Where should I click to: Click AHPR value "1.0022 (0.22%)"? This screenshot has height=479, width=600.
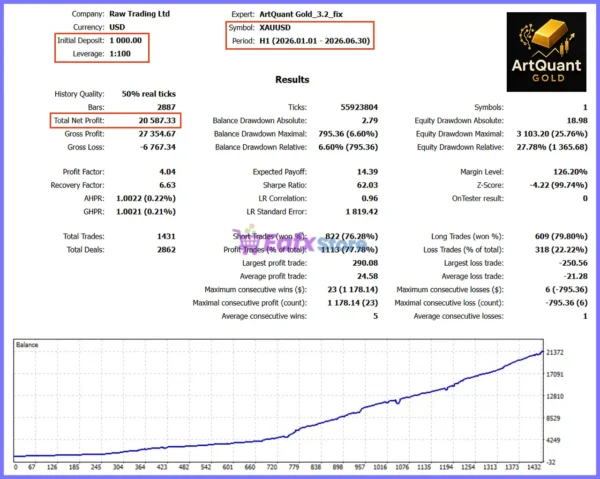point(146,199)
